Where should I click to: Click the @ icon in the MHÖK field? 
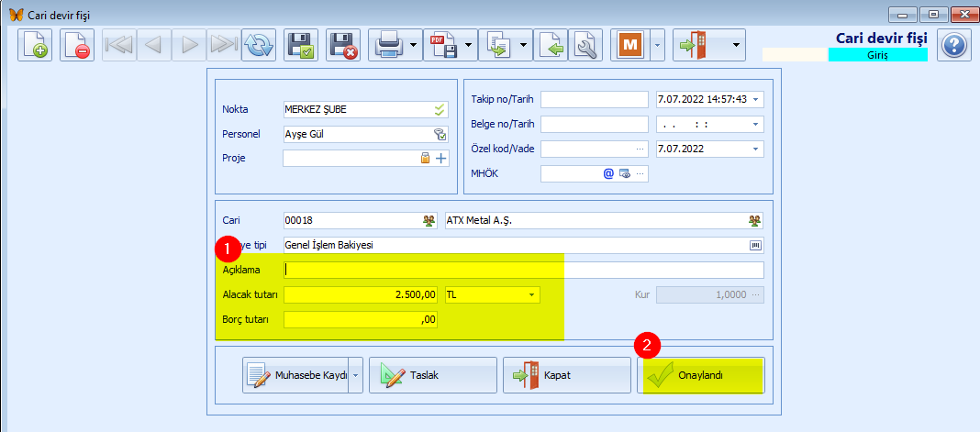(608, 174)
